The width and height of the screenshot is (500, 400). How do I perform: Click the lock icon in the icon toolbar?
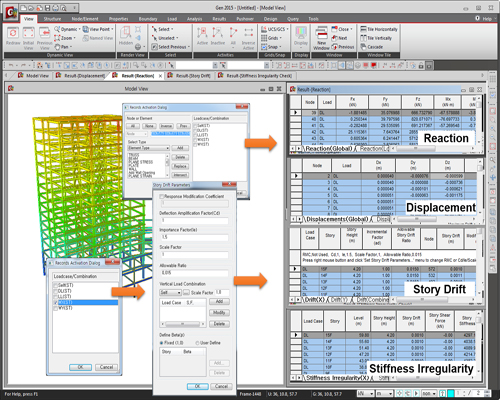(421, 66)
